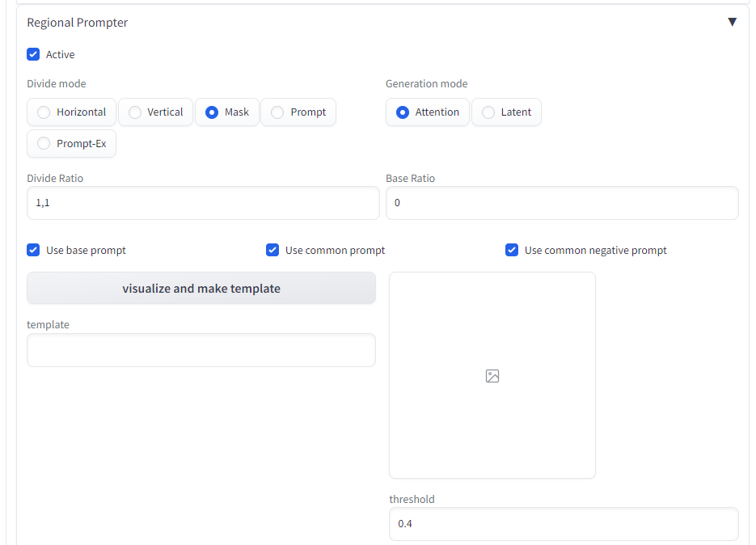
Task: Click the Divide Ratio input field
Action: pyautogui.click(x=202, y=203)
